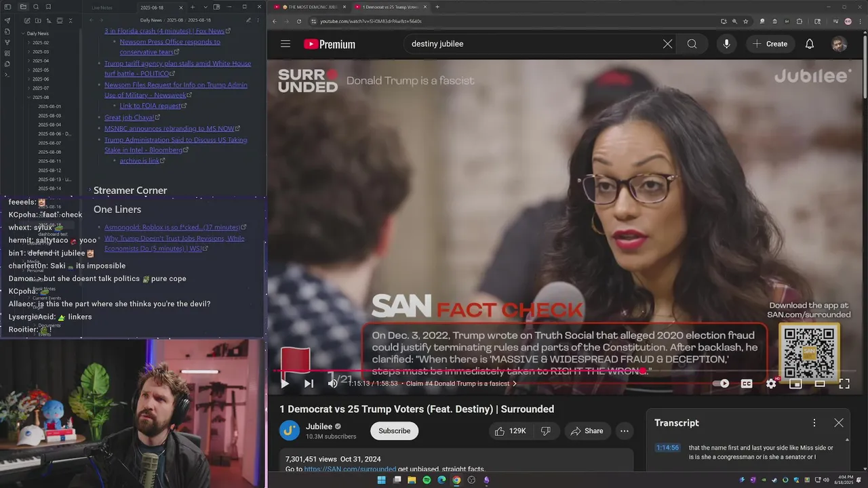Image resolution: width=868 pixels, height=488 pixels.
Task: Open 2025-08-07 note in file tree
Action: pyautogui.click(x=49, y=143)
